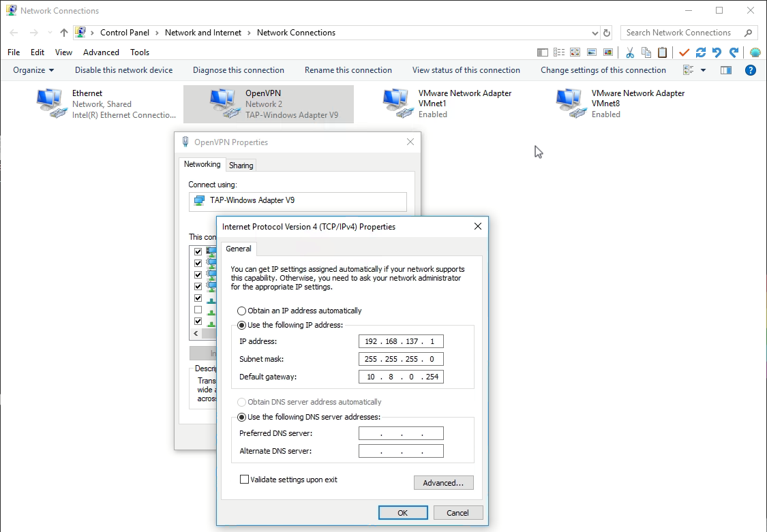Expand the address bar history dropdown
This screenshot has width=767, height=532.
595,33
